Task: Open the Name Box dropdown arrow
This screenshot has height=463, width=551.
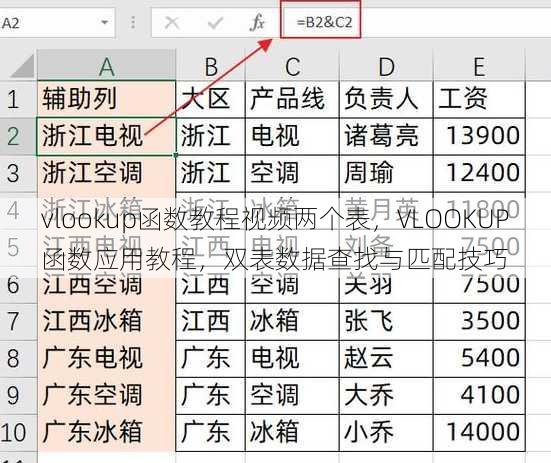Action: coord(104,22)
